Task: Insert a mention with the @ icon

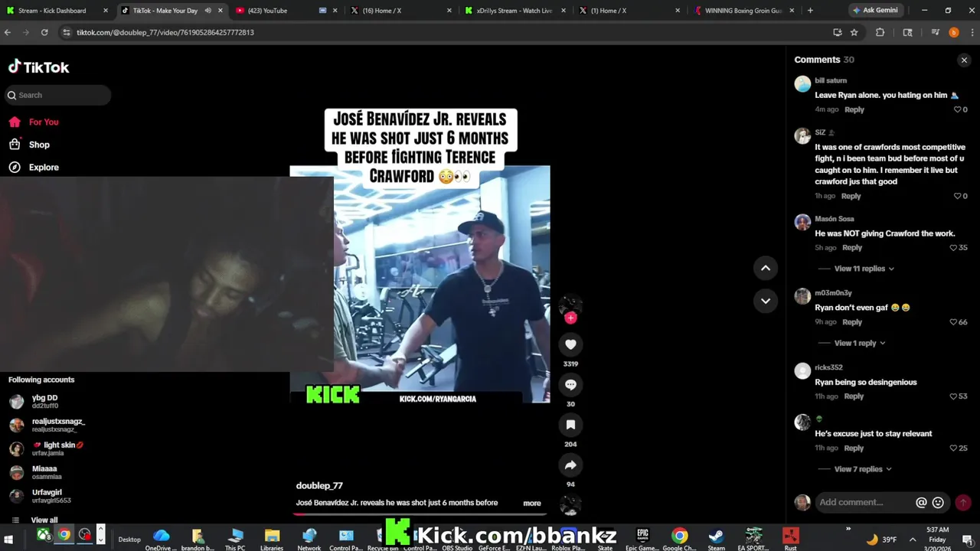Action: (x=921, y=503)
